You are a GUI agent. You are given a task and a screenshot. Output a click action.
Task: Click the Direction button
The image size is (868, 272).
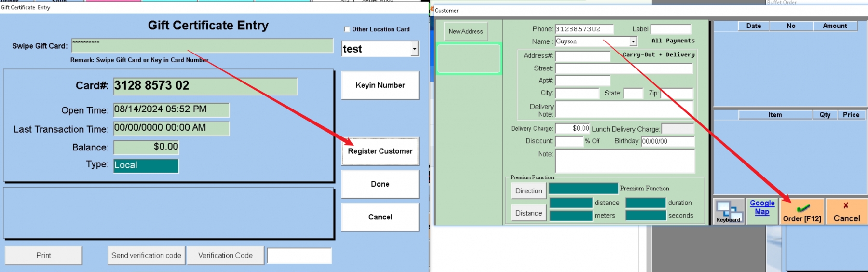click(529, 191)
